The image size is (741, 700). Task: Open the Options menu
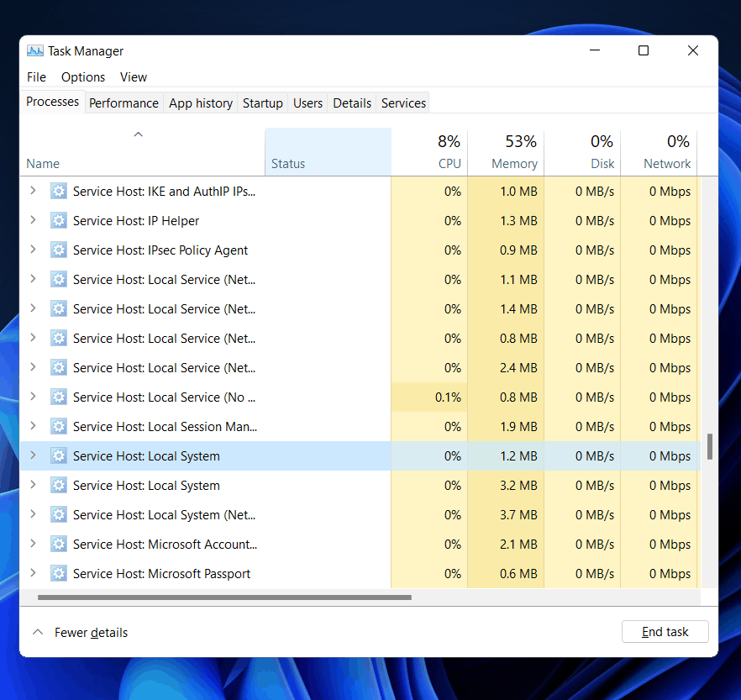point(83,77)
